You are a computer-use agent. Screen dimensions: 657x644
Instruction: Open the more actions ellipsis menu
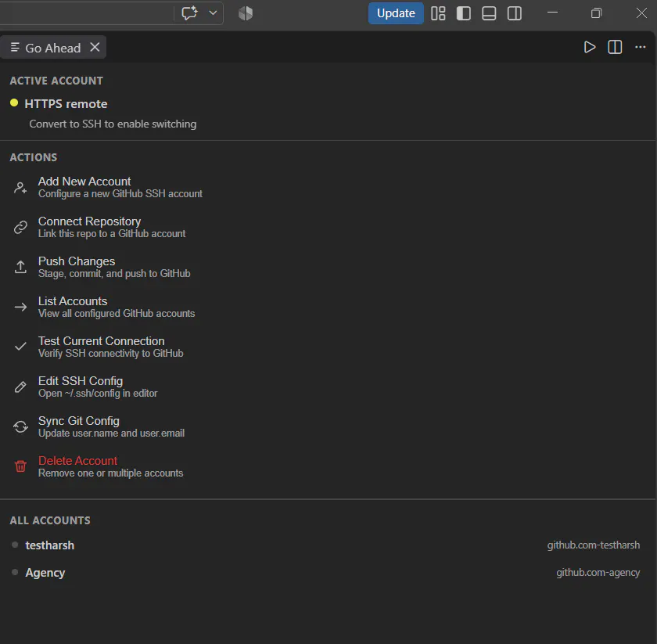pyautogui.click(x=641, y=47)
